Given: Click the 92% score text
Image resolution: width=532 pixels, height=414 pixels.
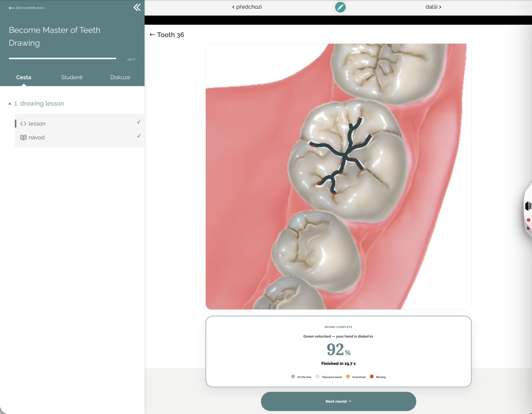Looking at the screenshot, I should point(338,350).
